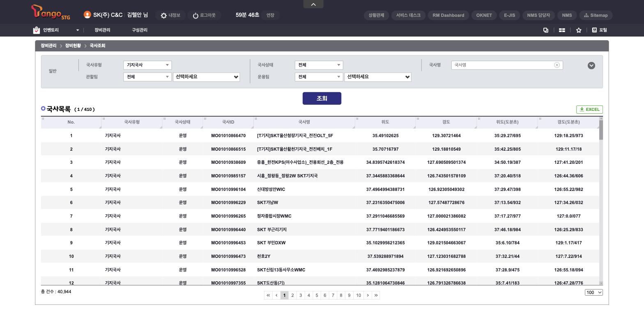This screenshot has width=644, height=317.
Task: Open the 국사상태 dropdown
Action: click(319, 65)
